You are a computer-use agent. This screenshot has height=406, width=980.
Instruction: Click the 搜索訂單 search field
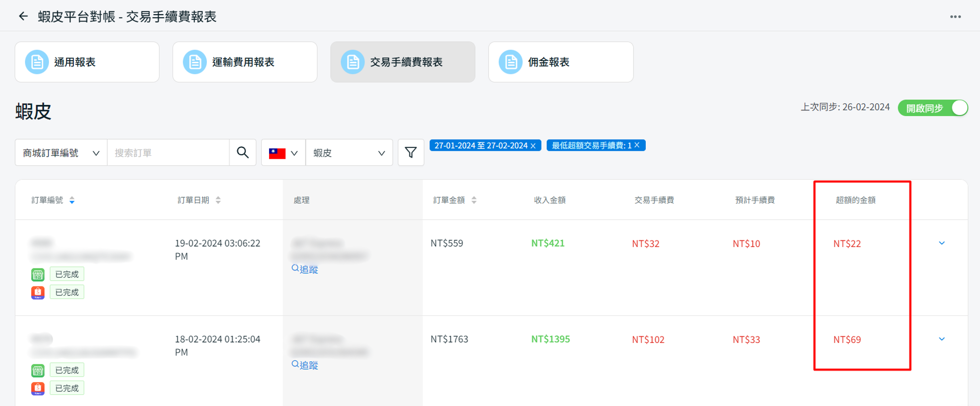[x=168, y=153]
